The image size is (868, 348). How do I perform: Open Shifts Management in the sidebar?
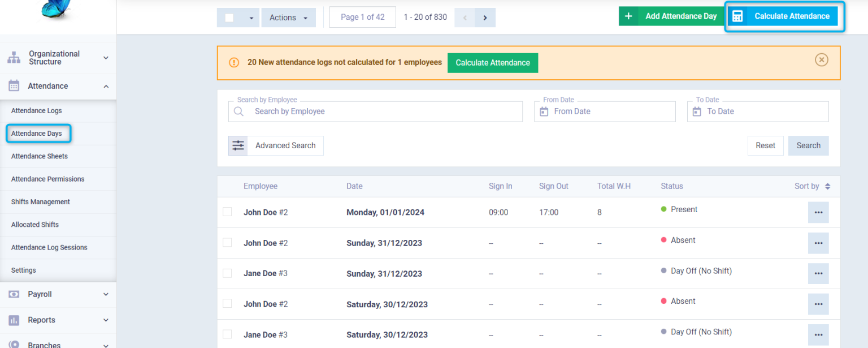[41, 202]
